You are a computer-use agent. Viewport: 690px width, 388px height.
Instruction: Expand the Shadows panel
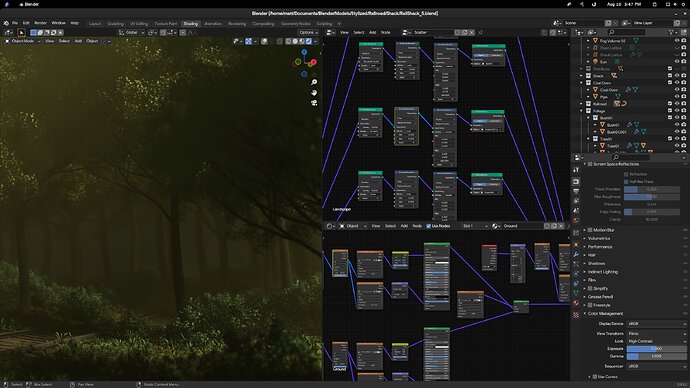click(597, 264)
